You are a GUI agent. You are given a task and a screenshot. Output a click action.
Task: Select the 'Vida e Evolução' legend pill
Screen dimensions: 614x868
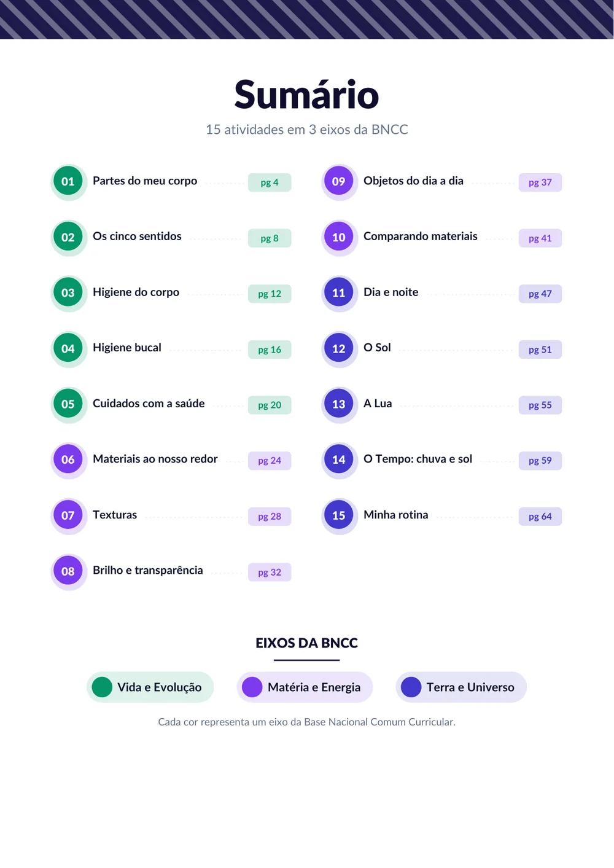pos(150,687)
